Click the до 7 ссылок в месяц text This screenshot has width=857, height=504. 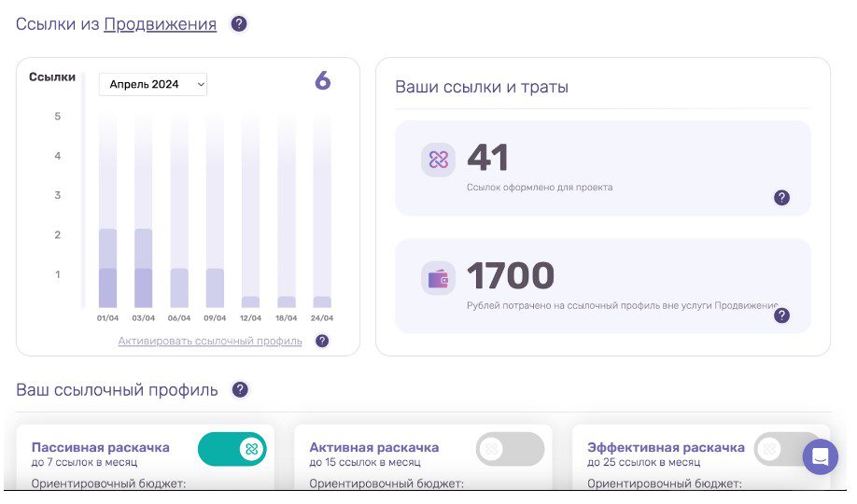(84, 462)
